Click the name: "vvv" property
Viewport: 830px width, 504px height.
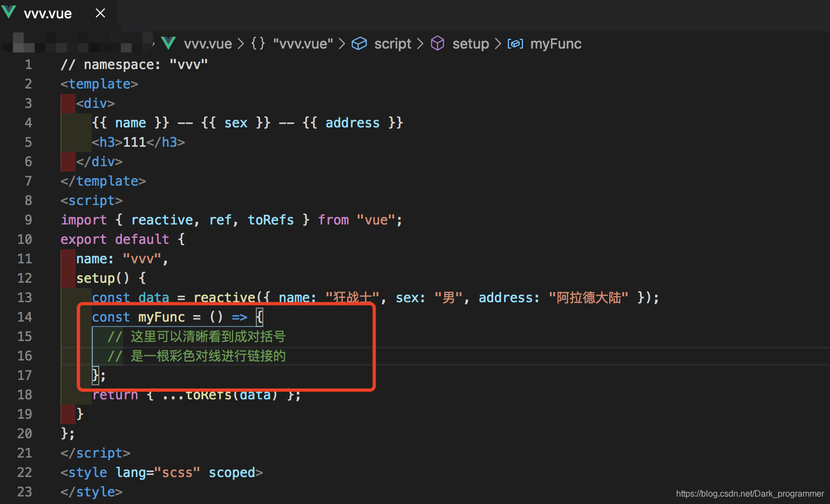pyautogui.click(x=119, y=259)
